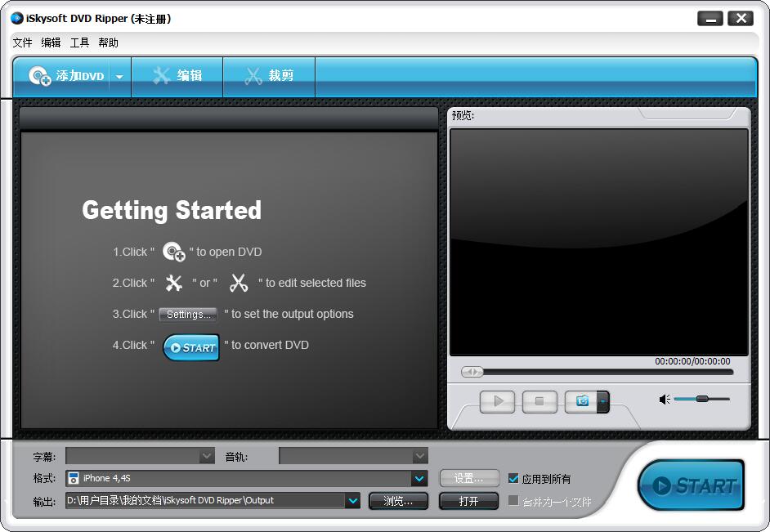Select the 裁剪 scissors icon
The height and width of the screenshot is (532, 770).
[253, 76]
